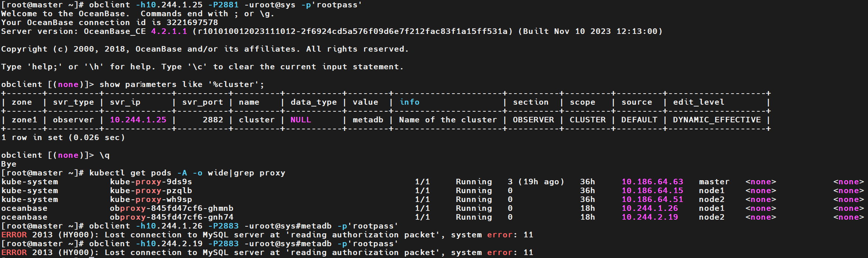The width and height of the screenshot is (868, 258).
Task: Click '1 row in set (0.026 sec)' text
Action: (x=63, y=137)
